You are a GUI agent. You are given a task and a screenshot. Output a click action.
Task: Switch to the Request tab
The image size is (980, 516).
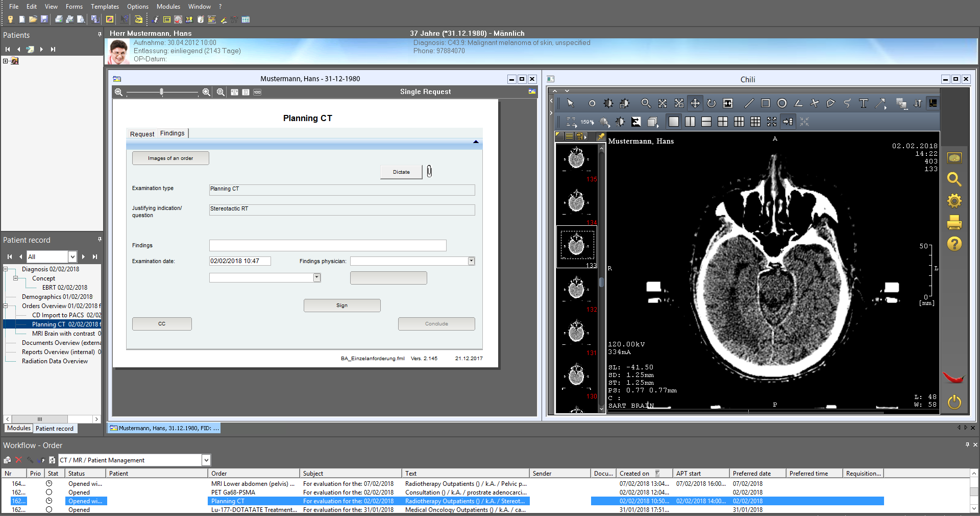click(142, 134)
